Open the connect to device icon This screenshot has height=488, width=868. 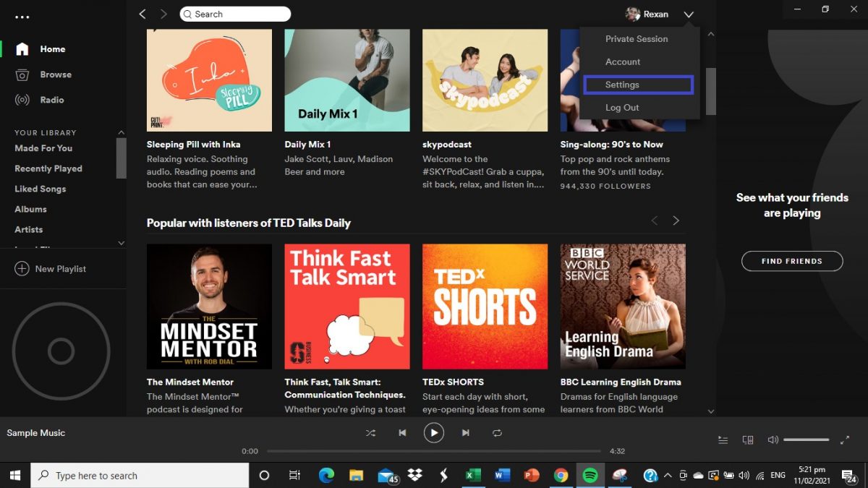(x=748, y=440)
